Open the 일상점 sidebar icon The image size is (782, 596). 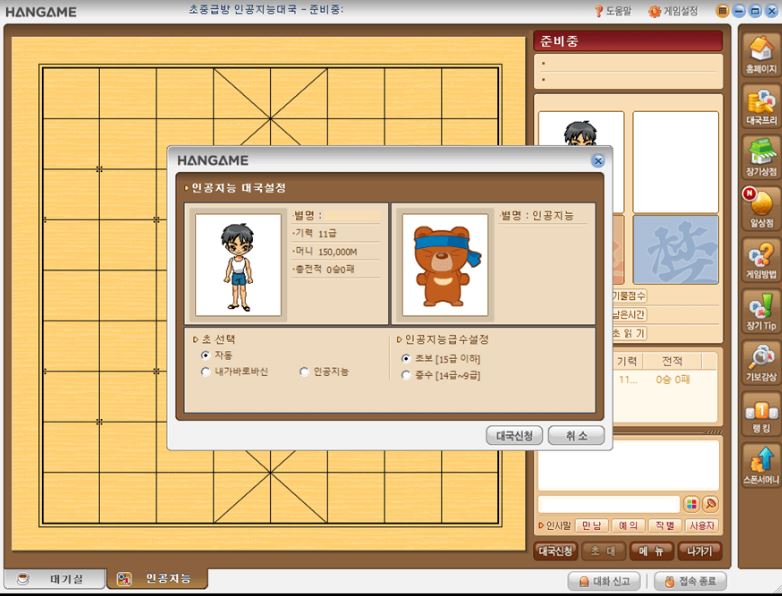click(x=761, y=208)
